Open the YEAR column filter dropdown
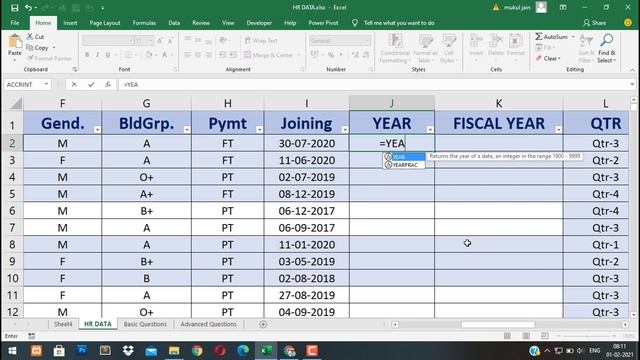Screen dimensions: 640x360 [430, 130]
